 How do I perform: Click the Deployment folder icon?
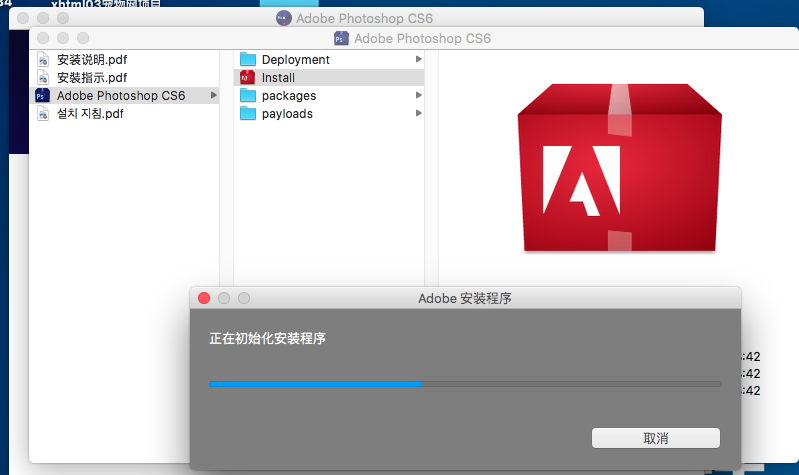pyautogui.click(x=248, y=60)
